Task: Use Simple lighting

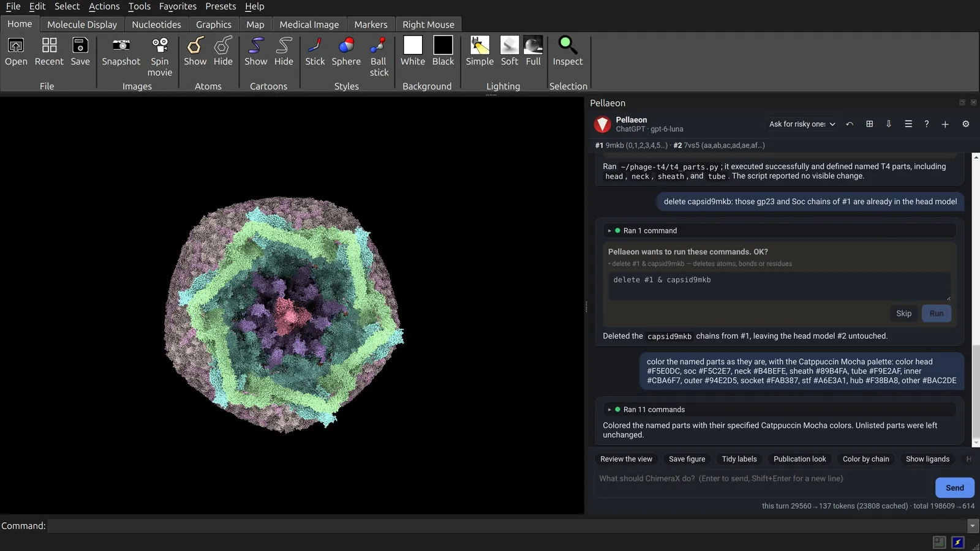Action: point(480,51)
